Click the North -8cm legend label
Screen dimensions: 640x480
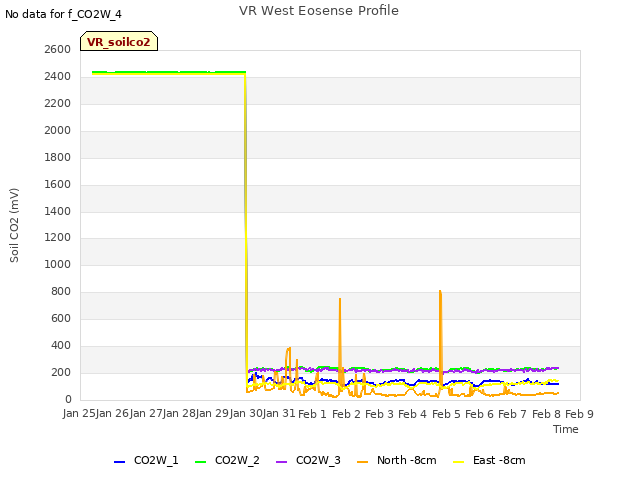pos(407,460)
